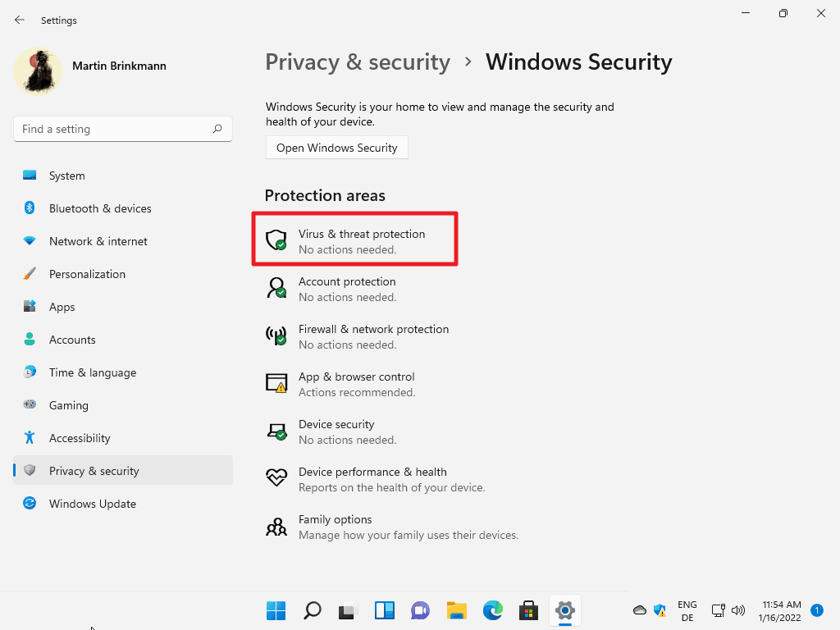Screen dimensions: 840x630
Task: Click the App & browser control icon
Action: 276,382
